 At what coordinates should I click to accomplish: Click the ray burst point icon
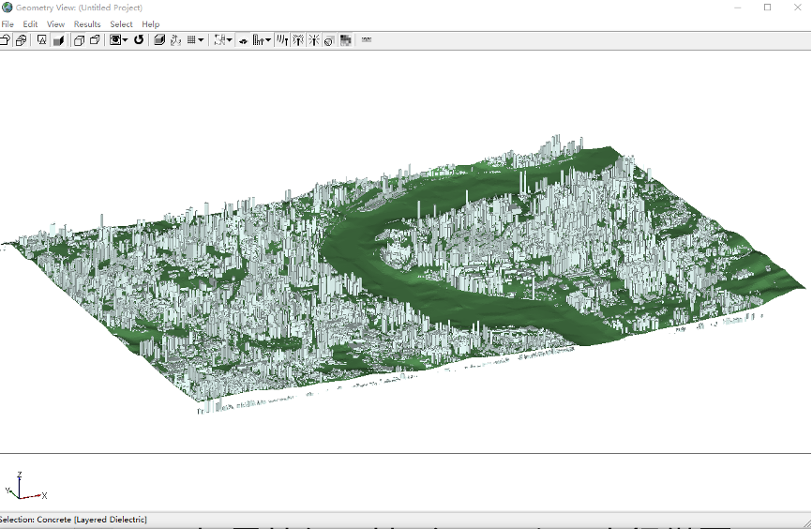point(313,40)
